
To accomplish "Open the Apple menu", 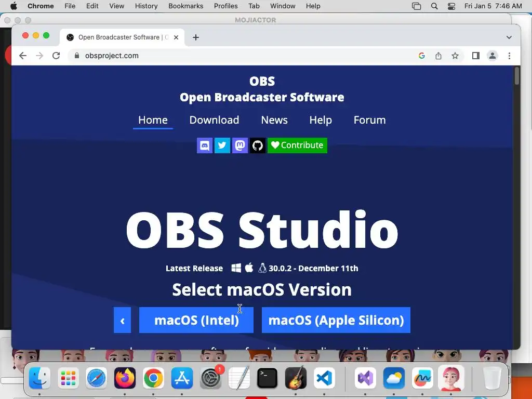I will click(x=14, y=6).
